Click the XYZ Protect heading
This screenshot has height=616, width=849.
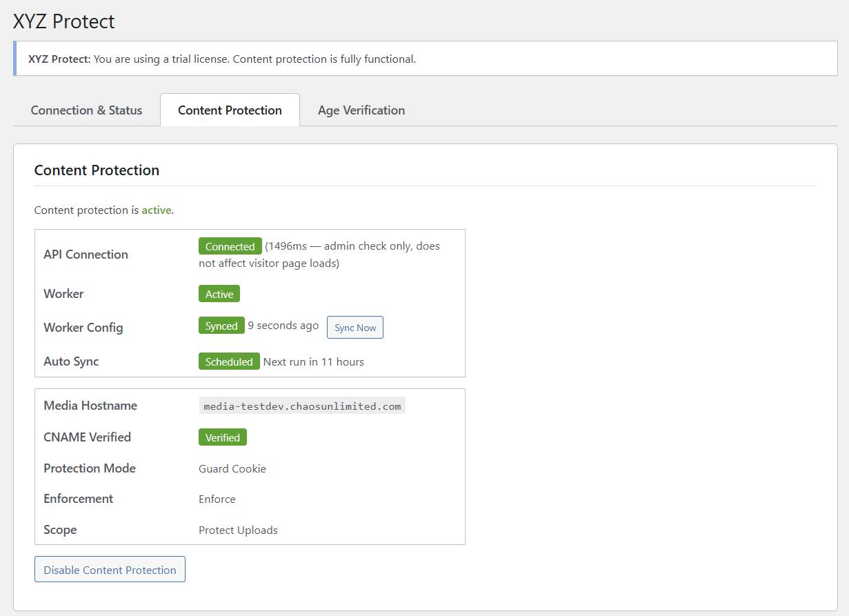63,21
